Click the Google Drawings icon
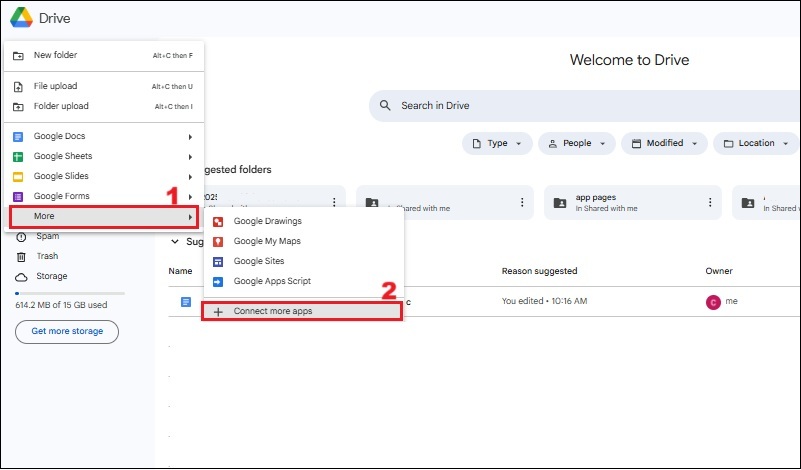Screen dimensions: 801x470 218,222
